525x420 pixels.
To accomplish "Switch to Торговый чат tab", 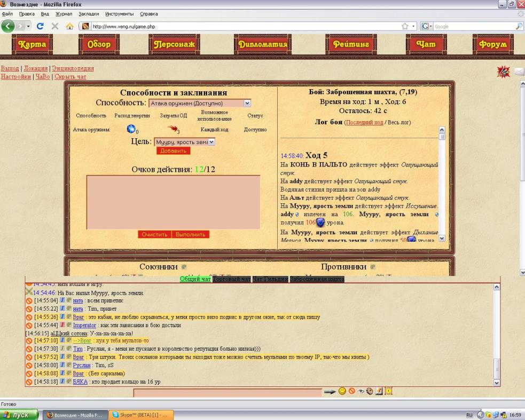I will (x=231, y=279).
